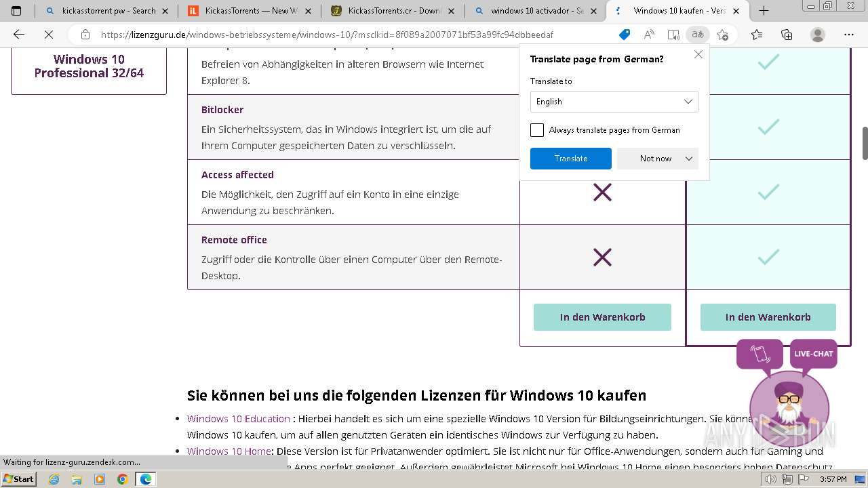Stop loading the page
868x488 pixels.
[49, 35]
